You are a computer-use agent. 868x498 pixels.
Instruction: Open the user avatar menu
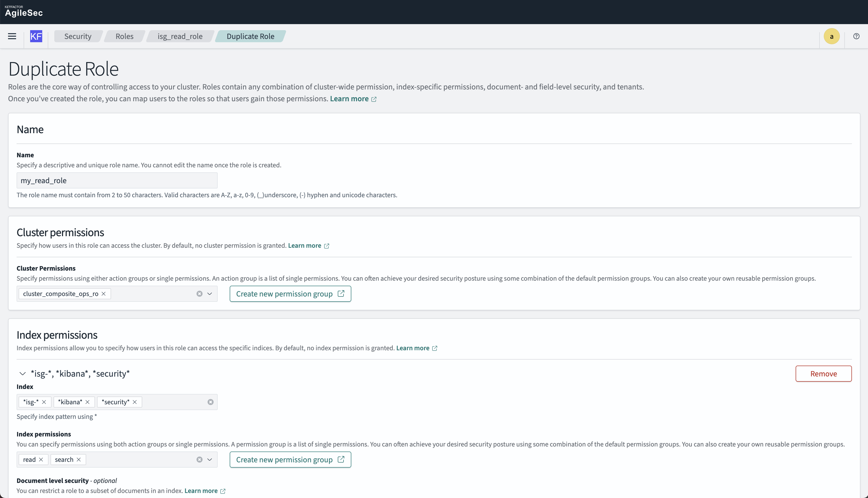pyautogui.click(x=831, y=36)
